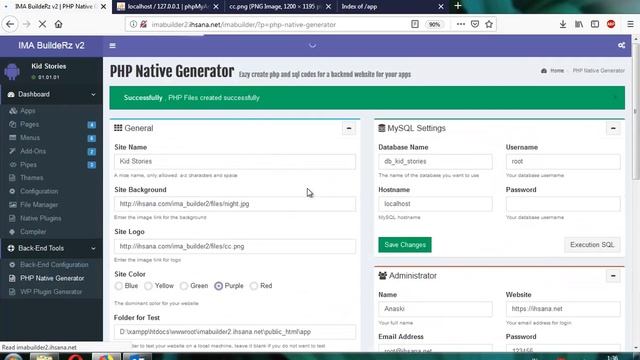Image resolution: width=640 pixels, height=360 pixels.
Task: Select the Yellow site color radio
Action: (x=148, y=286)
